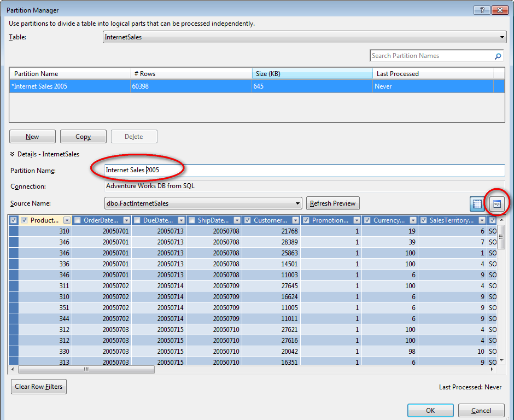Viewport: 514px width, 420px height.
Task: Click the Copy partition button
Action: tap(83, 137)
